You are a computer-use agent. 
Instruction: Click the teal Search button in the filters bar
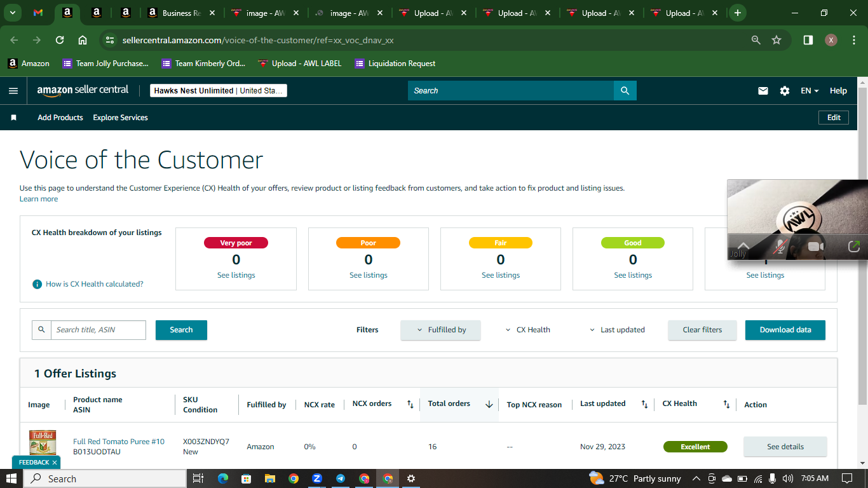181,330
